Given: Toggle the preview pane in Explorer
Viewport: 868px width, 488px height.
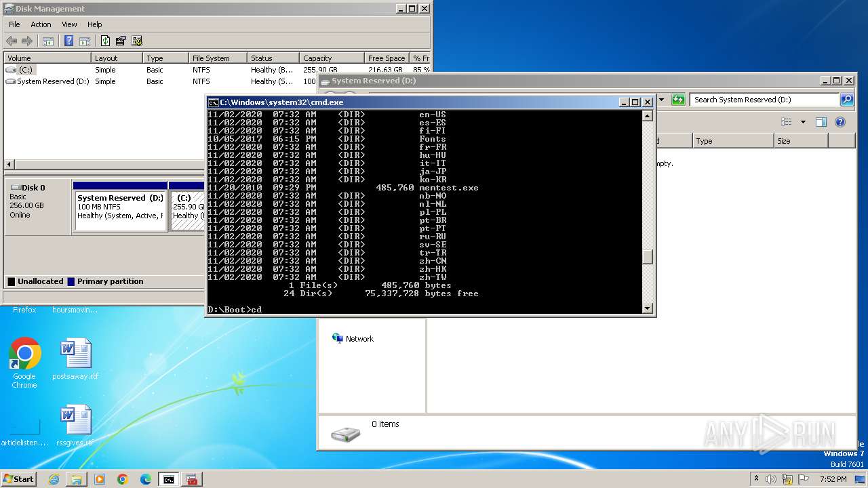Looking at the screenshot, I should pyautogui.click(x=821, y=122).
